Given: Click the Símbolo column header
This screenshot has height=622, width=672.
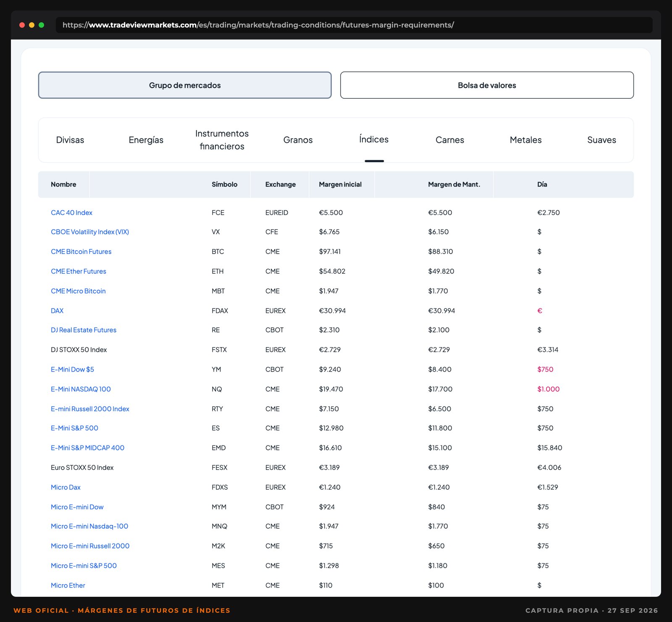Looking at the screenshot, I should 224,184.
